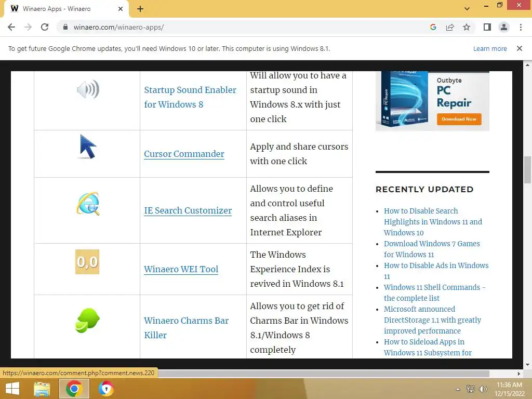This screenshot has width=532, height=399.
Task: Open the second Chrome-like taskbar app
Action: click(x=106, y=389)
